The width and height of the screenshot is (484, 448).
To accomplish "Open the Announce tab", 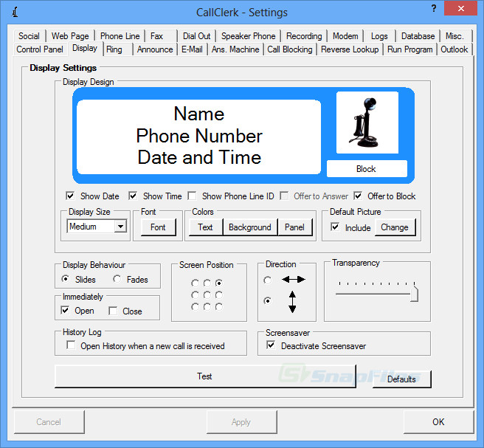I will tap(155, 49).
